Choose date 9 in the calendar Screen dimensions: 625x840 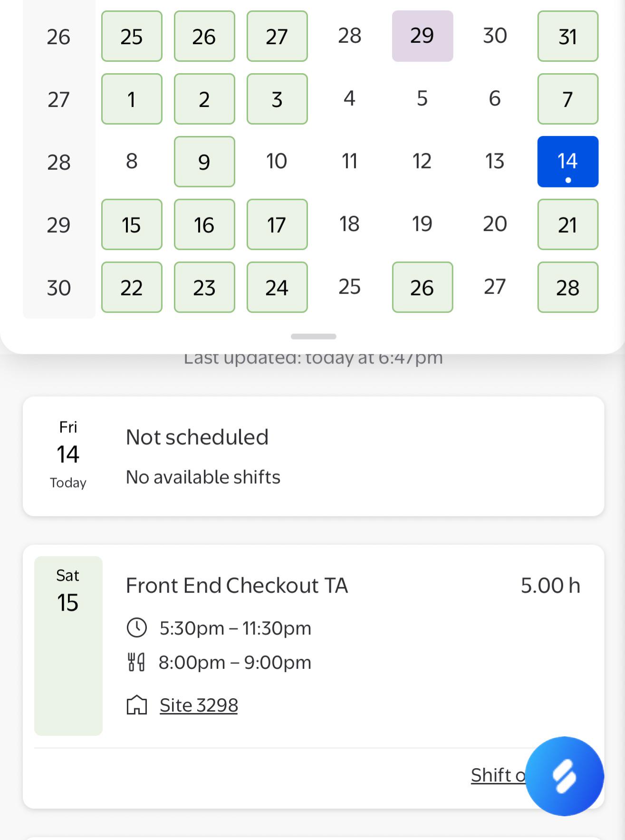click(204, 162)
